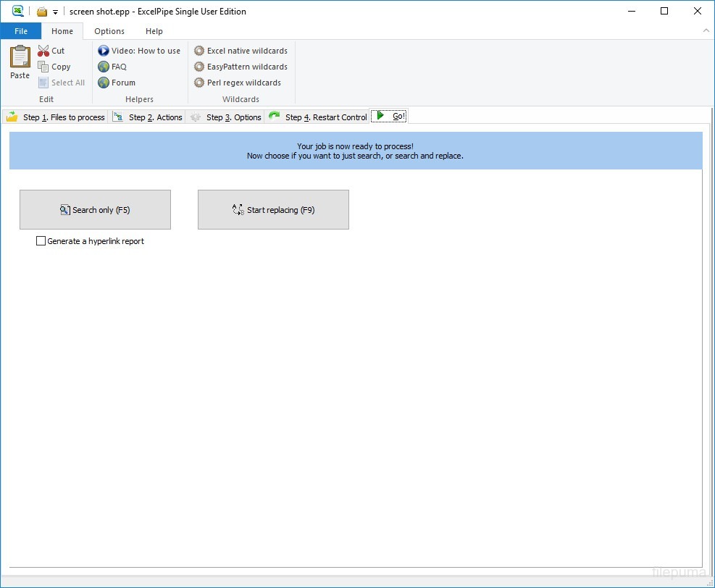Click the open file icon in title bar
The width and height of the screenshot is (715, 588).
point(42,12)
